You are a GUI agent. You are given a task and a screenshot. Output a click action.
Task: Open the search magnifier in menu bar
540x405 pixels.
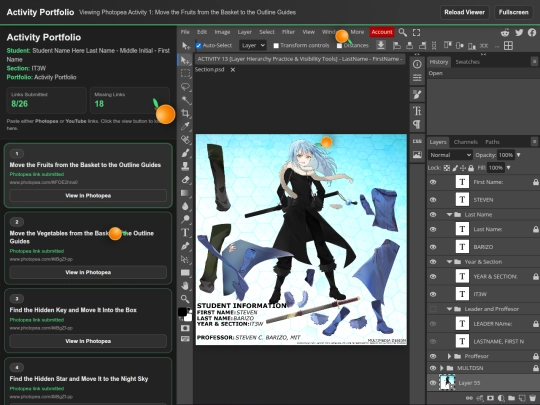click(x=402, y=32)
